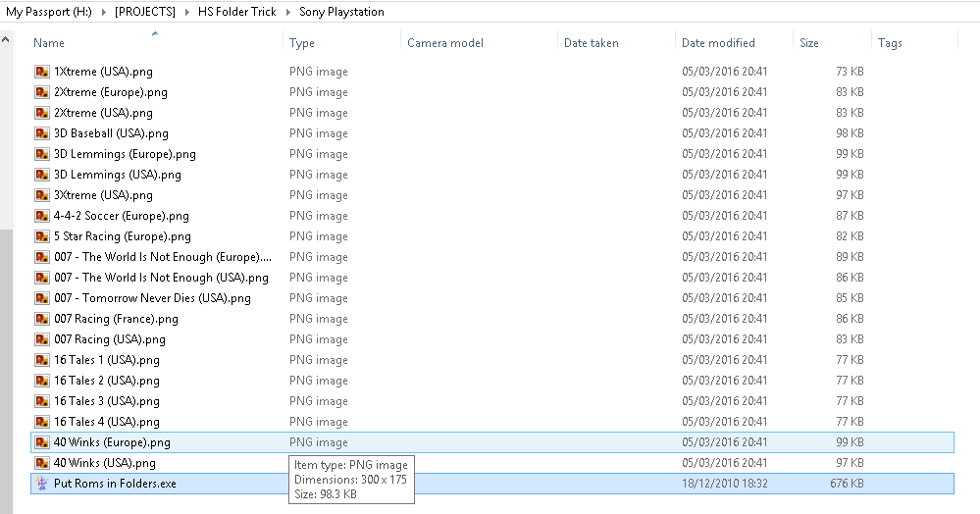Click the 40 Winks (Europe).png icon
This screenshot has width=980, height=514.
(42, 443)
